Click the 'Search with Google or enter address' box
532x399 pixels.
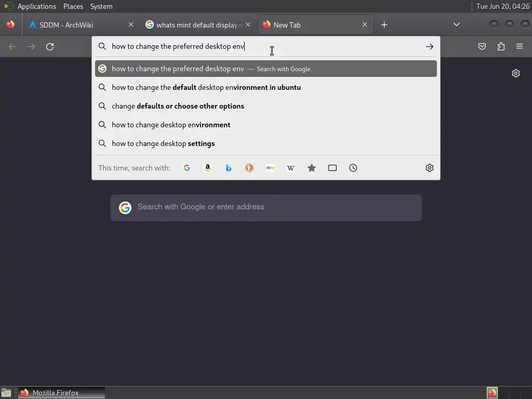(x=266, y=208)
